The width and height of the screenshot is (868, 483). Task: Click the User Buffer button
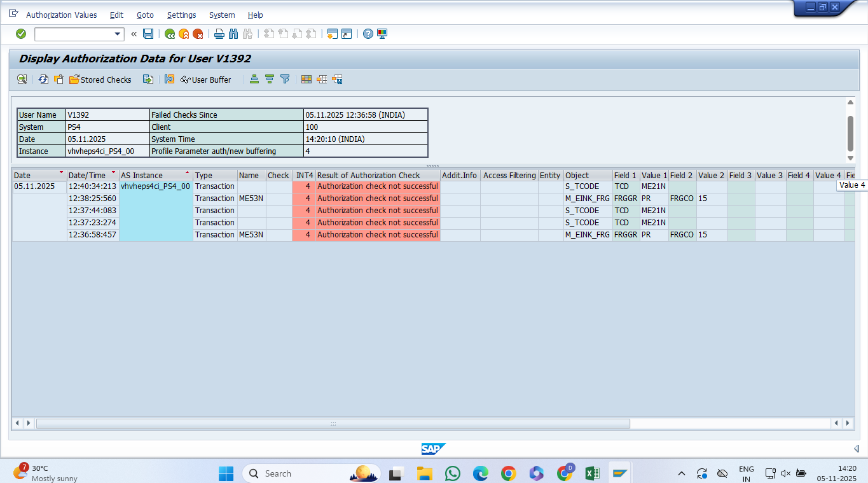206,80
